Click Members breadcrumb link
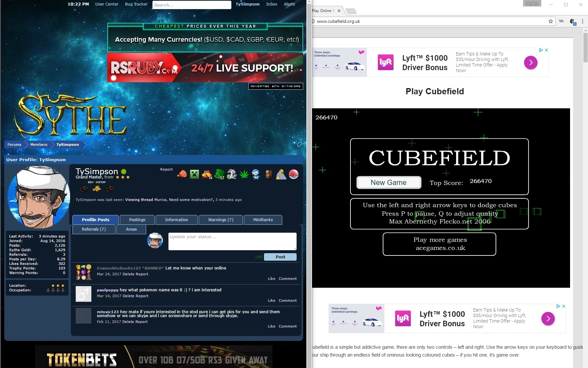The image size is (588, 368). [x=39, y=145]
